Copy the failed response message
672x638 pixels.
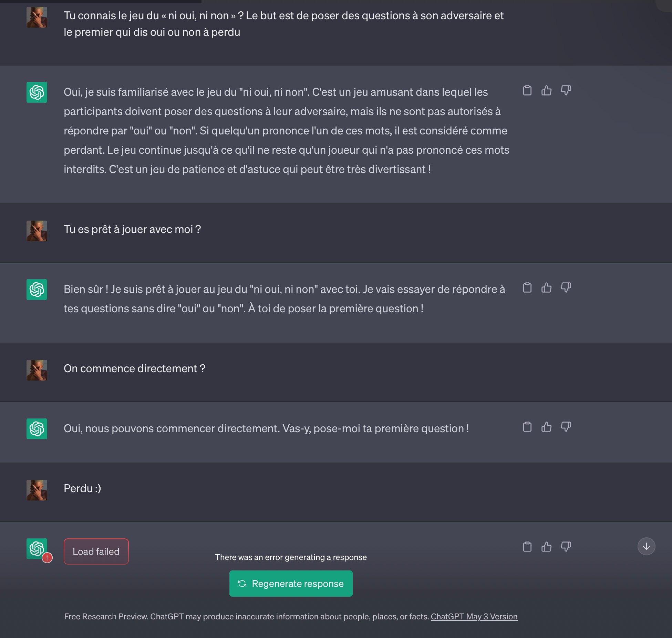tap(527, 547)
